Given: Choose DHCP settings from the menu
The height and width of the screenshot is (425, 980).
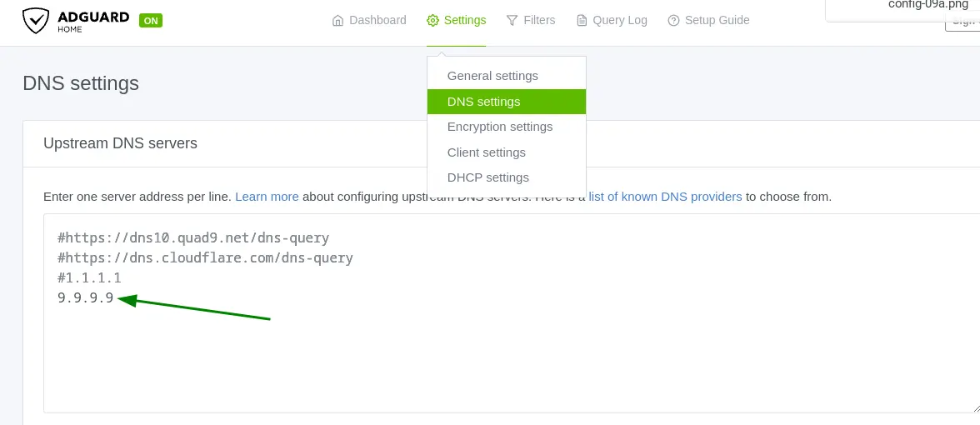Looking at the screenshot, I should pos(488,177).
